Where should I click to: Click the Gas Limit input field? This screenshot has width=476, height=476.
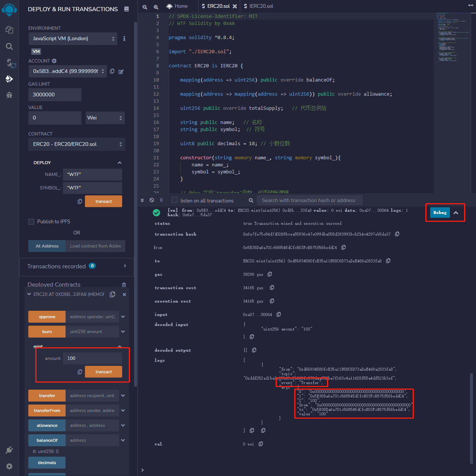click(55, 95)
